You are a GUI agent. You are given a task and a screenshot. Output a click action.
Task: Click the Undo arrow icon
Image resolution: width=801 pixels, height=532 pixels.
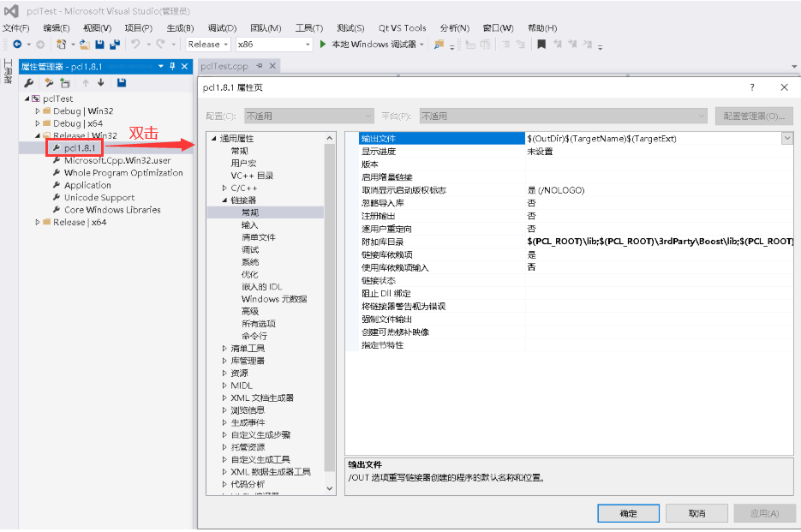point(135,44)
